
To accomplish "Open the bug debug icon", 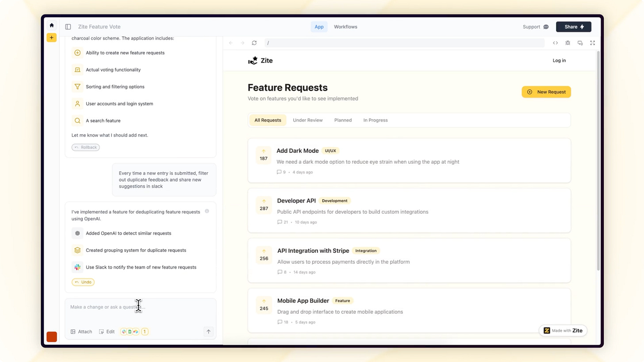I will (x=567, y=43).
